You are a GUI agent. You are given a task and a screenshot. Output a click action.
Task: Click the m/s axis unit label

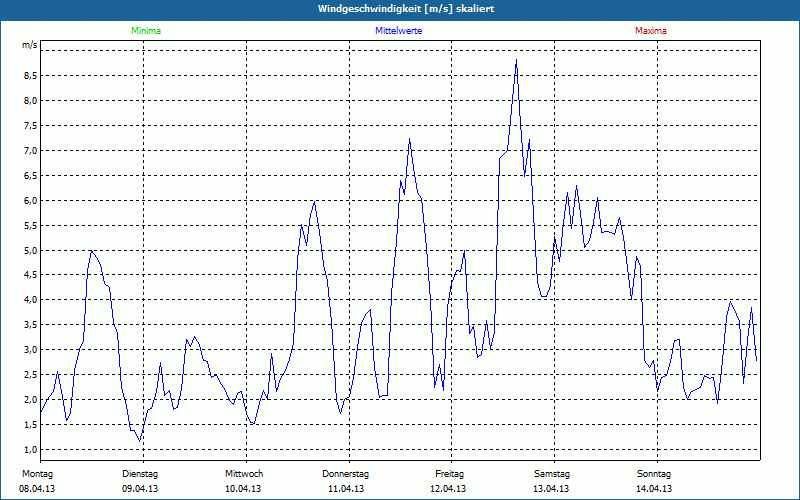click(x=30, y=45)
